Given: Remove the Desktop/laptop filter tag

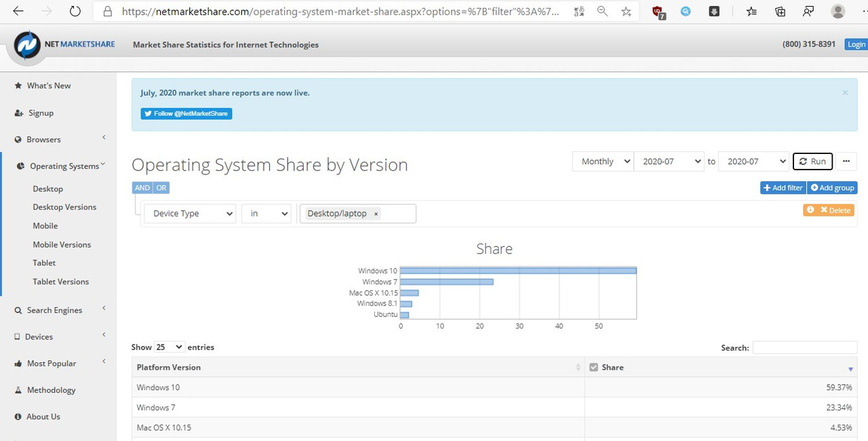Looking at the screenshot, I should pyautogui.click(x=376, y=214).
